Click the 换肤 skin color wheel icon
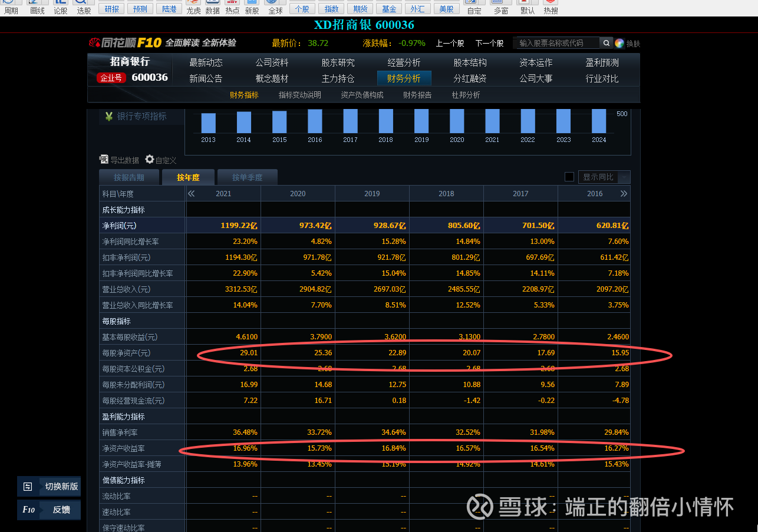The height and width of the screenshot is (532, 758). click(x=619, y=43)
